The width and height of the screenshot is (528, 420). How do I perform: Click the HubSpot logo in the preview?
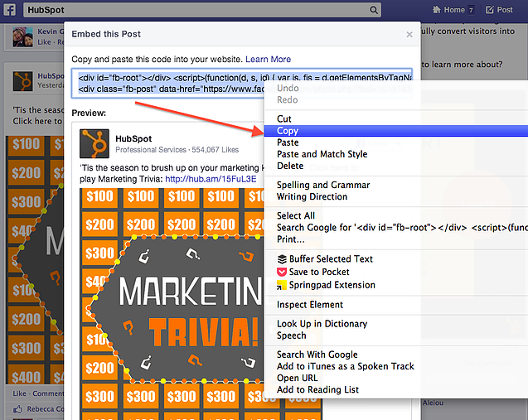click(x=94, y=143)
